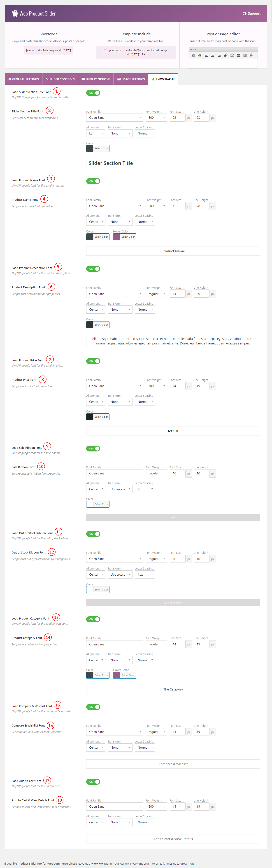Click the pink cart icon in editor toolbar
This screenshot has height=868, width=272.
251,55
